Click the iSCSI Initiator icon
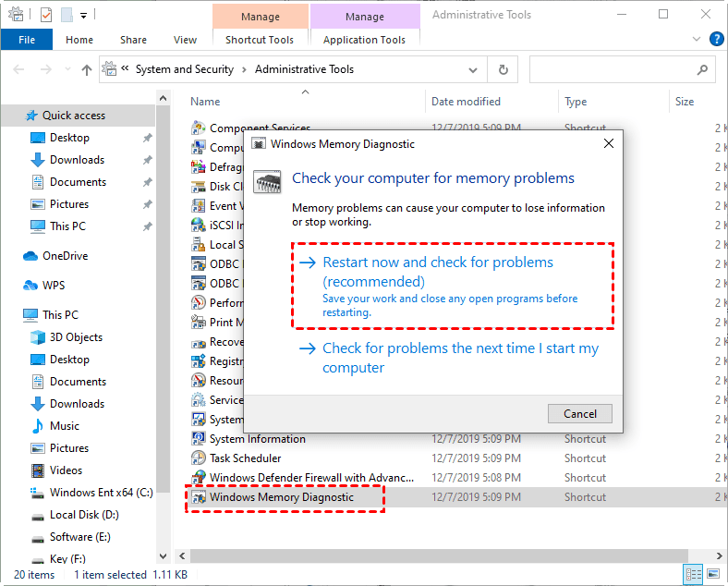Viewport: 728px width, 586px height. tap(199, 226)
